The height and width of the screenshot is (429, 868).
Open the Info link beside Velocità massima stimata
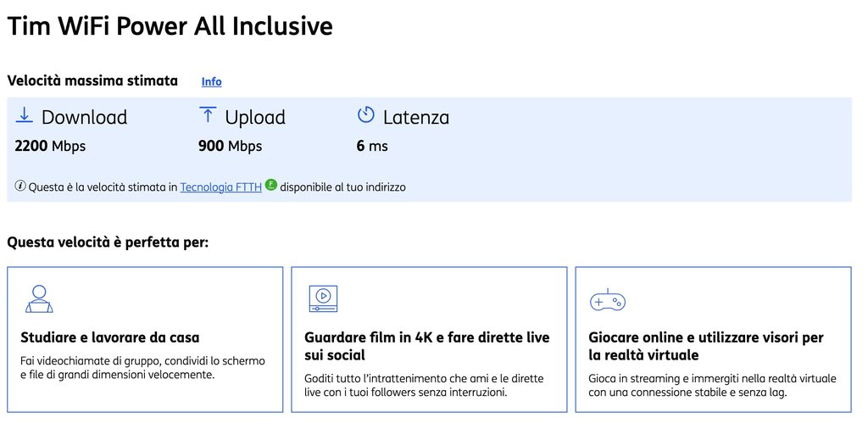point(211,82)
